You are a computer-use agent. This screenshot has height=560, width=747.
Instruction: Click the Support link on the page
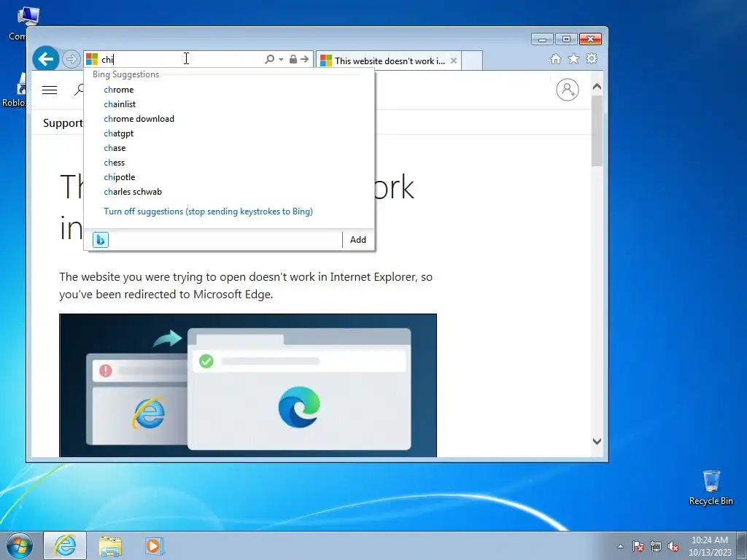[x=63, y=122]
